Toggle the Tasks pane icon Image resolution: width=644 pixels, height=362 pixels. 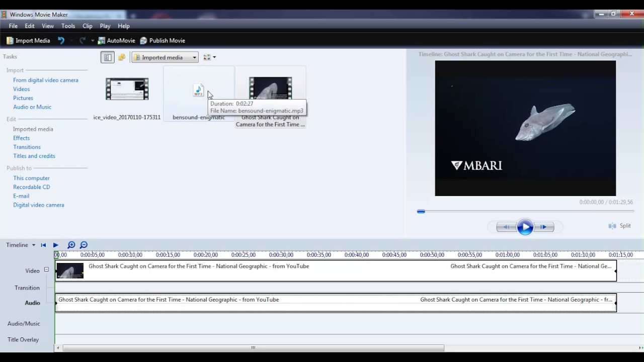107,57
